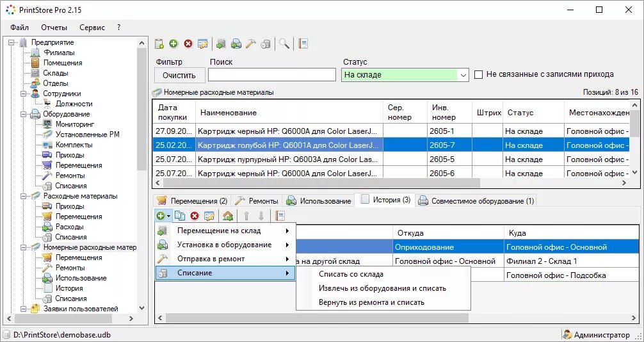Select Комплекты tree node
644x342 pixels.
74,145
